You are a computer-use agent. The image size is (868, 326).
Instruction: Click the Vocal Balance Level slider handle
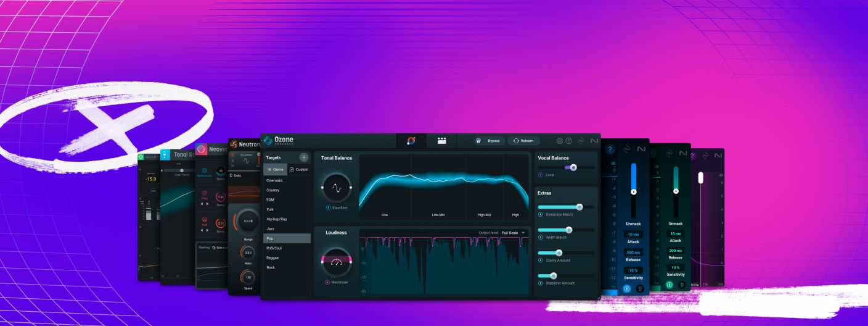click(x=573, y=167)
